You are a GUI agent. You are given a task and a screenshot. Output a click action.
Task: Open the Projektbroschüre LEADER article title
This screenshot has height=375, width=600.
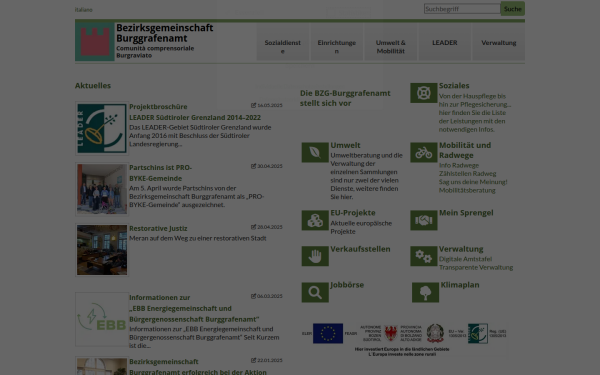195,112
